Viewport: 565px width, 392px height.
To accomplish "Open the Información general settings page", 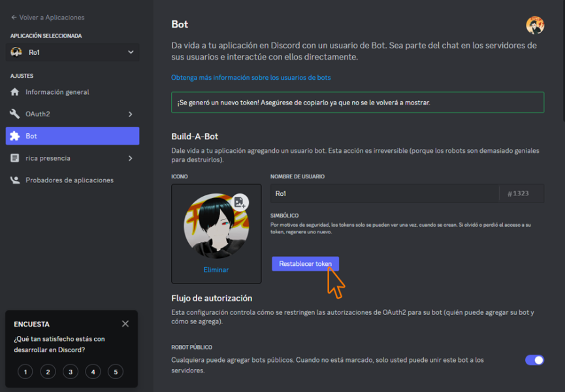I will pyautogui.click(x=57, y=92).
